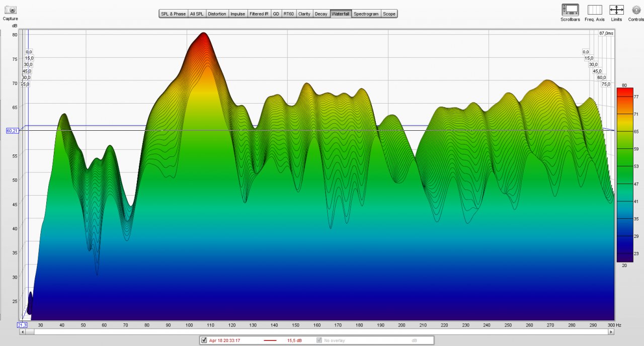Click the color scale legend bar

pyautogui.click(x=624, y=175)
